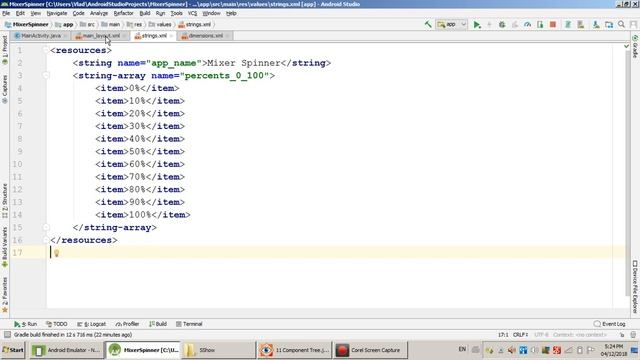Image resolution: width=640 pixels, height=360 pixels.
Task: Open the Gradle side panel
Action: 635,47
